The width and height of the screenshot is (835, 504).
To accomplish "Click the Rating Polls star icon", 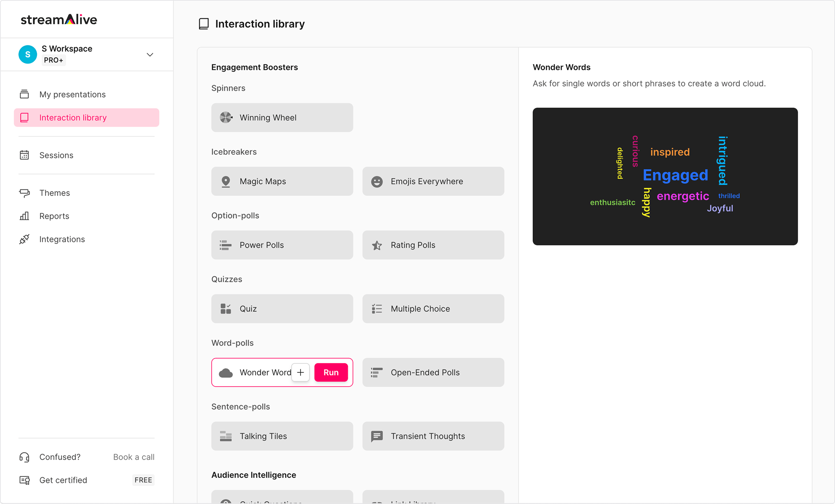I will point(376,245).
